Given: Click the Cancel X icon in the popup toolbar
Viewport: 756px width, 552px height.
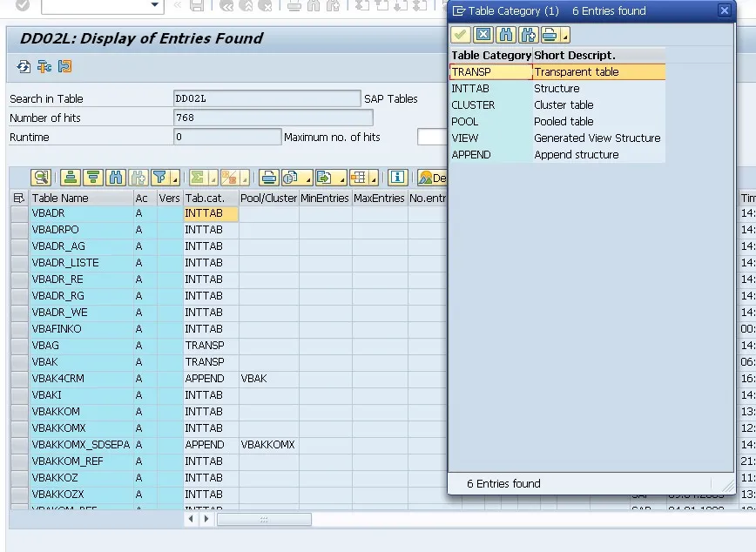Looking at the screenshot, I should tap(483, 35).
